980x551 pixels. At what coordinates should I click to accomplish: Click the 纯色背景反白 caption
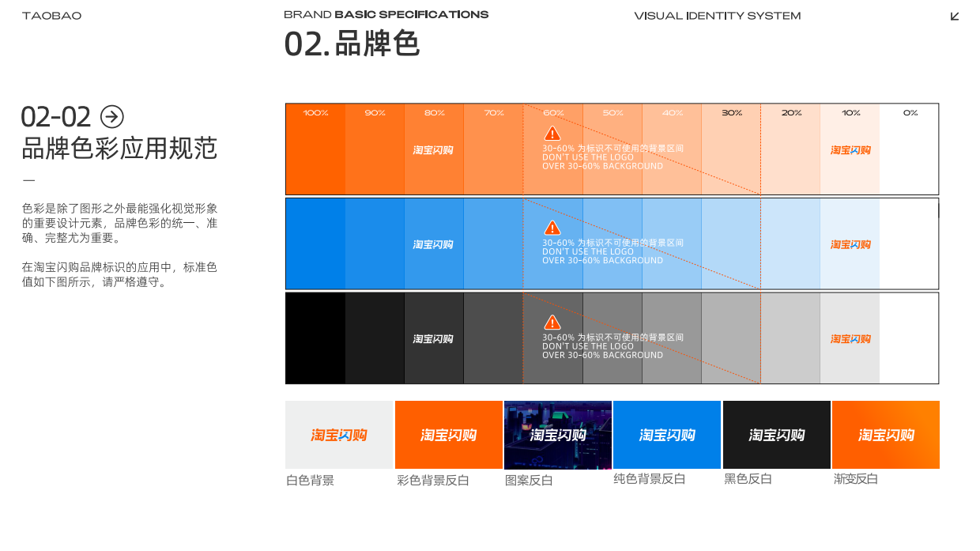point(650,479)
